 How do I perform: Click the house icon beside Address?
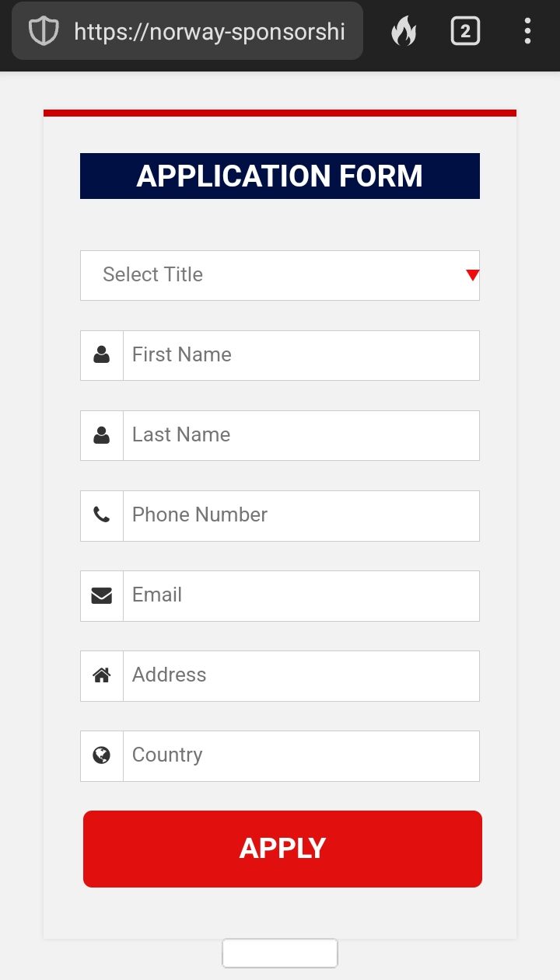pos(102,675)
